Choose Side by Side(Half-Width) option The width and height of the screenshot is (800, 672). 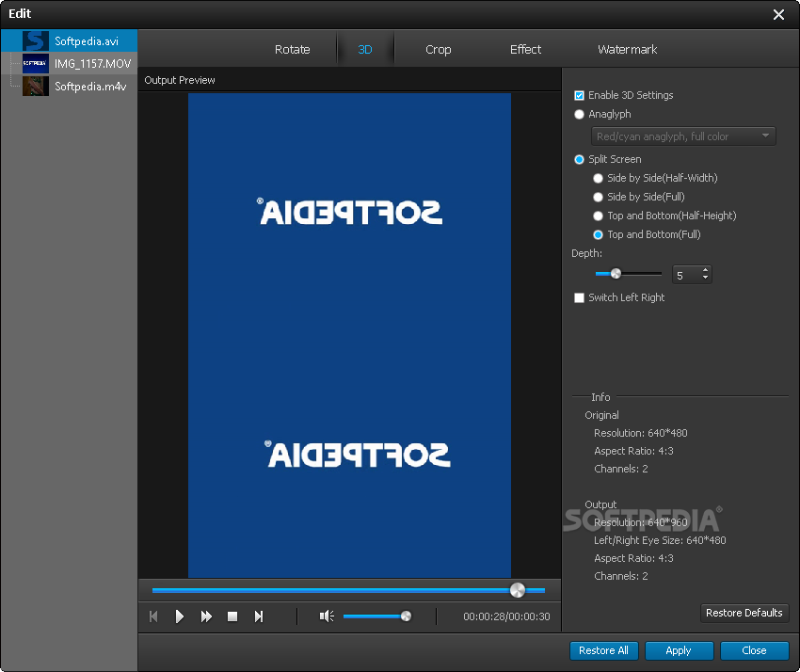point(598,178)
